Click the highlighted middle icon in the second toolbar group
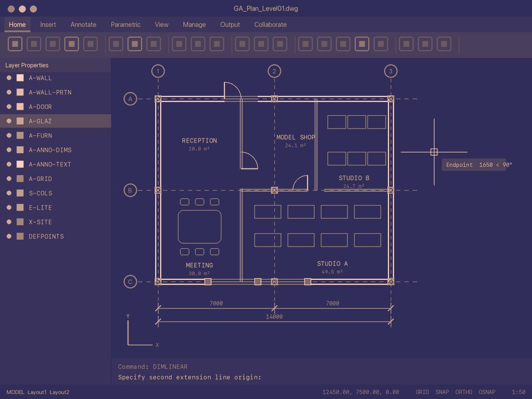The height and width of the screenshot is (399, 532). coord(135,44)
